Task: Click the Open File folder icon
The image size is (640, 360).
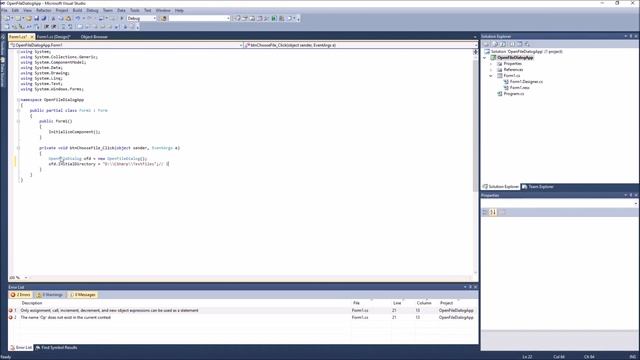Action: [x=29, y=18]
